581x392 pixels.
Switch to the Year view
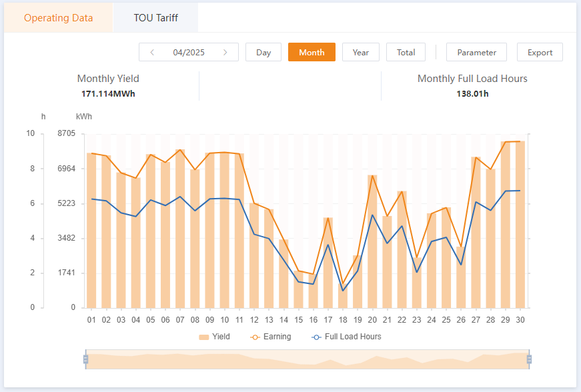(361, 52)
